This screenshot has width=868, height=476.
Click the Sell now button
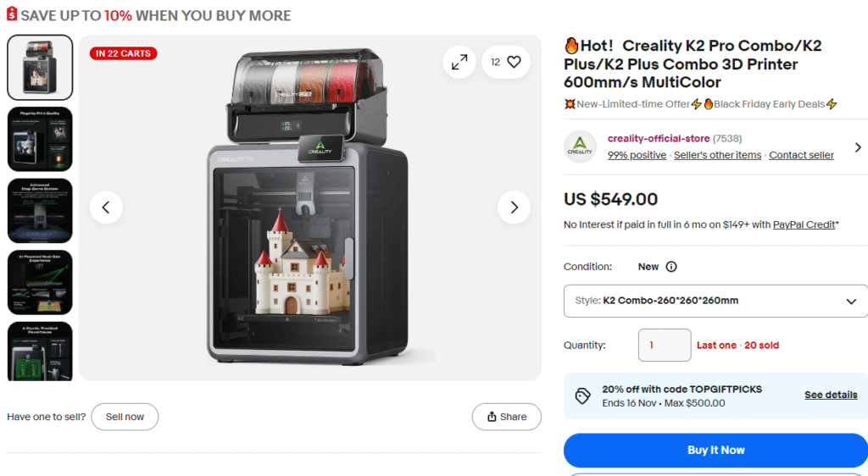coord(125,417)
